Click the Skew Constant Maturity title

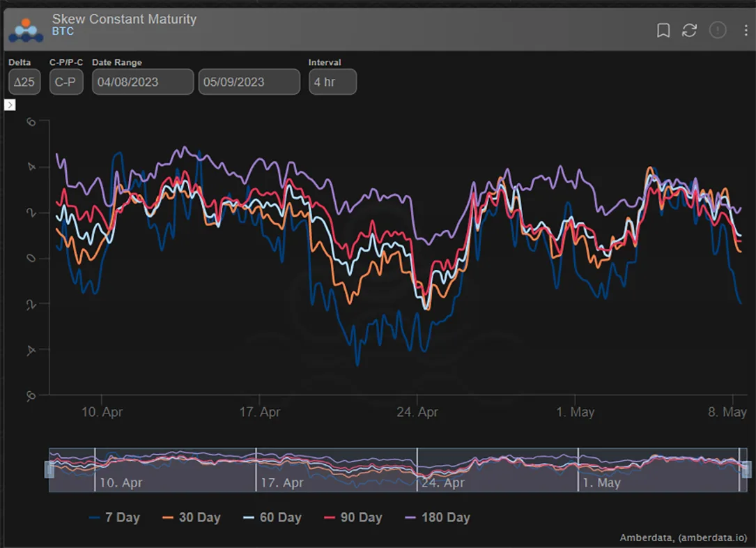point(125,19)
